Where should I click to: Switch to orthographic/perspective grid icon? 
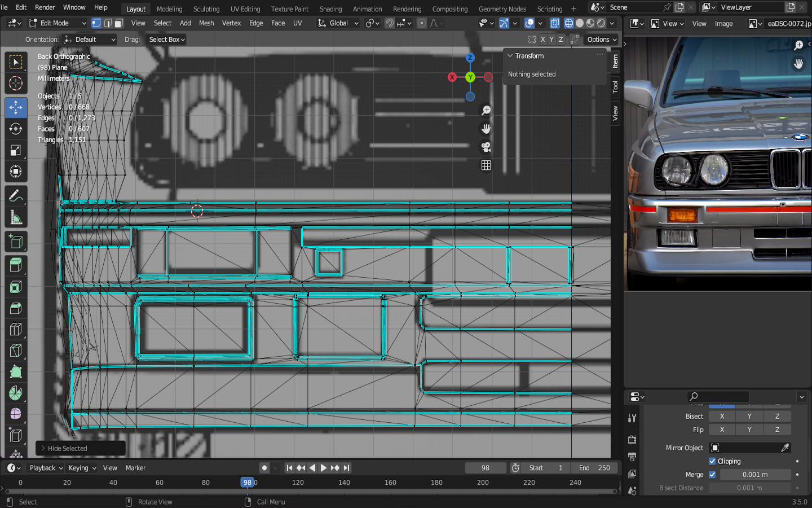pos(486,165)
